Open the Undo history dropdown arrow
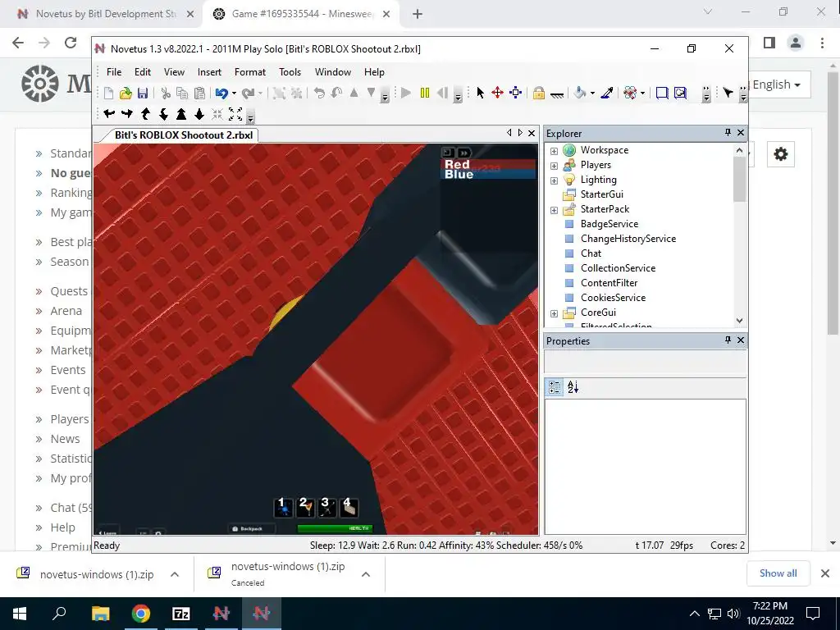 tap(234, 94)
